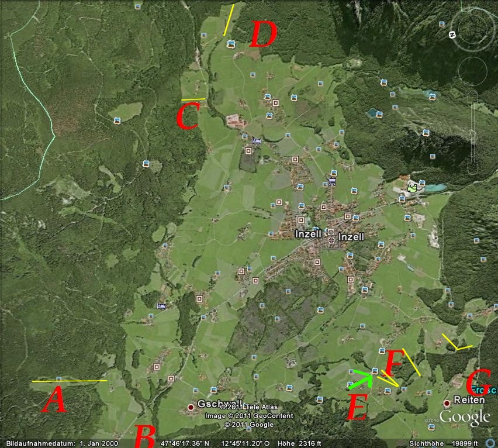The image size is (498, 448).
Task: Click the north indicator on the compass
Action: click(452, 35)
